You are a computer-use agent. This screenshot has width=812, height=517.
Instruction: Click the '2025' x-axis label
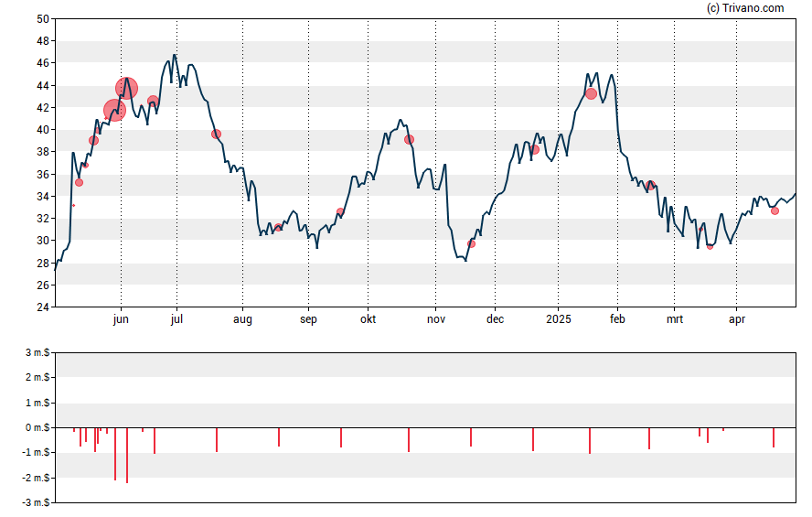tap(558, 318)
